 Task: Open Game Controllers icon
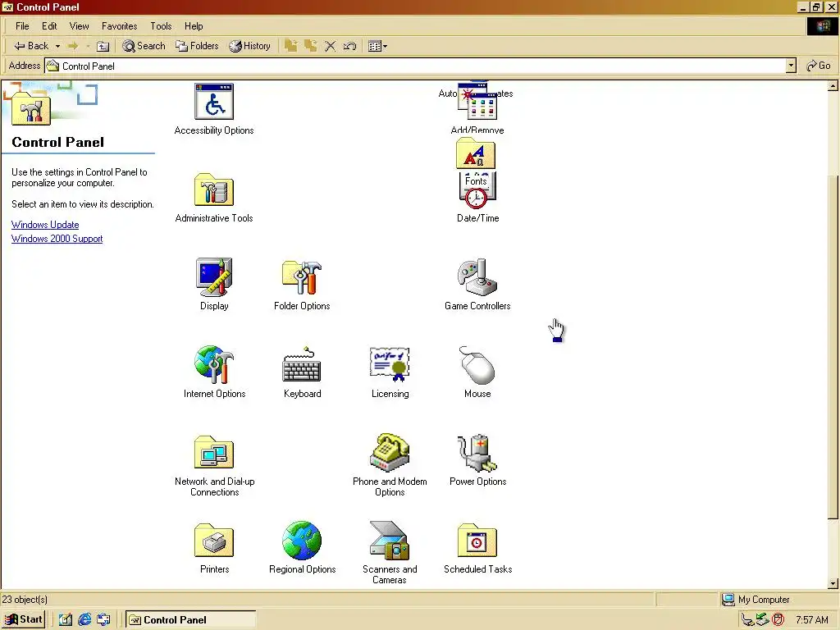477,277
